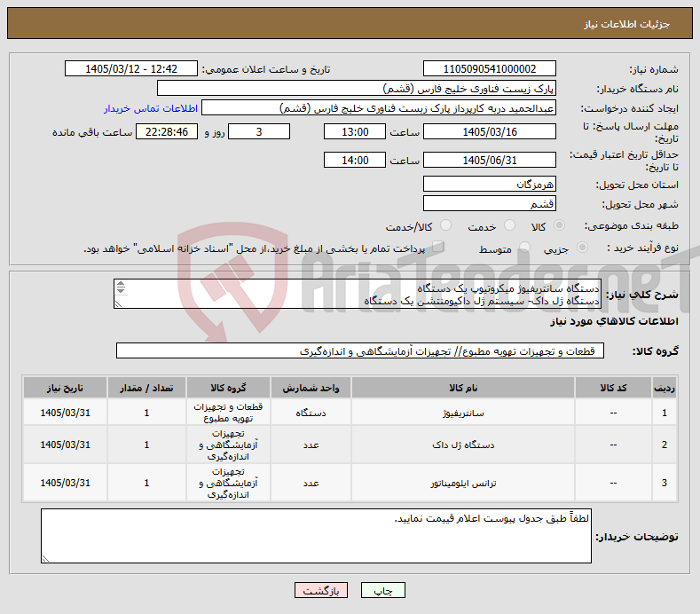The image size is (700, 614).
Task: Click the قطعات و تجهیزات تهویه مطبوع group cell
Action: (228, 413)
